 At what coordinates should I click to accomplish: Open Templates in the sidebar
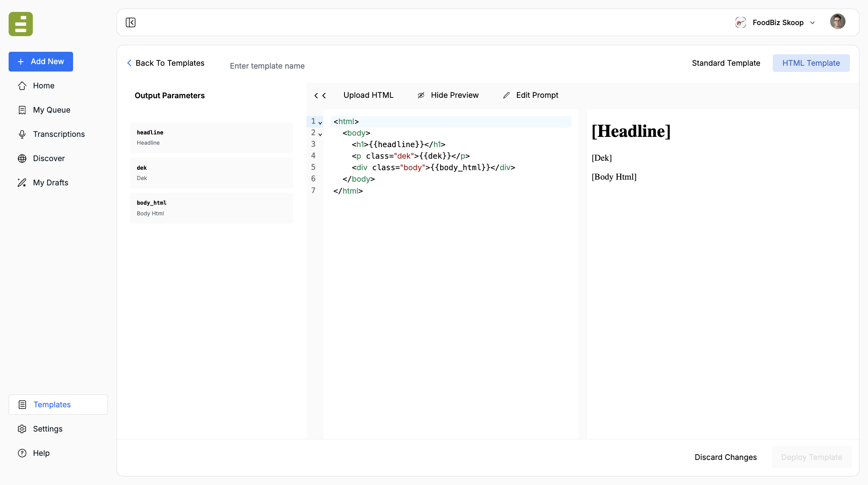click(58, 404)
